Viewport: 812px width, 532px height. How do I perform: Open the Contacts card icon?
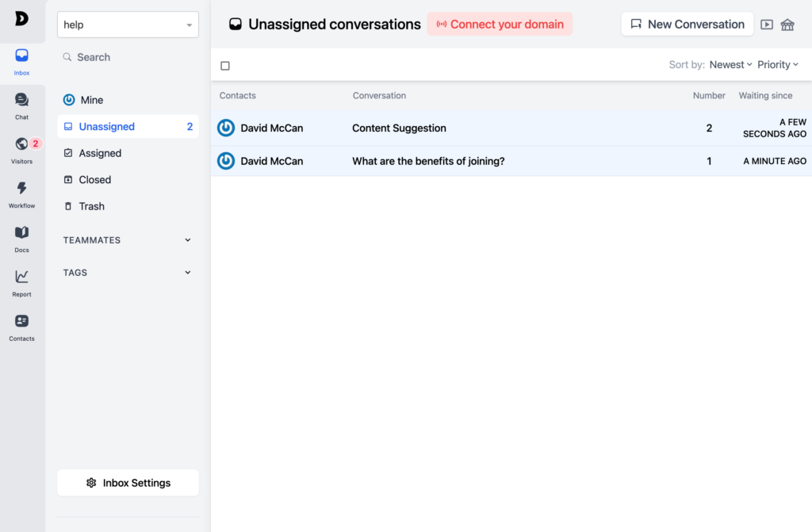tap(21, 327)
